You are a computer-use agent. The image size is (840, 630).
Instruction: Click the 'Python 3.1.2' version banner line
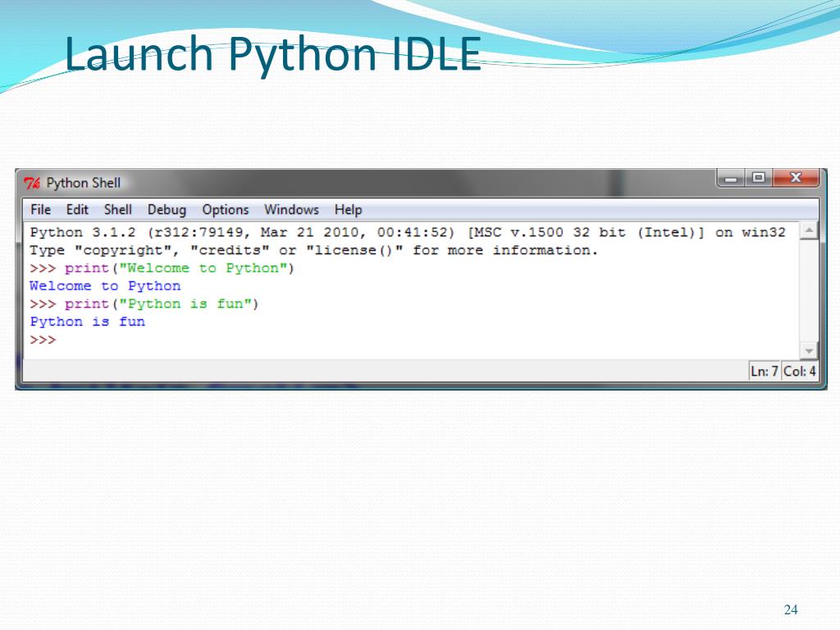tap(408, 232)
